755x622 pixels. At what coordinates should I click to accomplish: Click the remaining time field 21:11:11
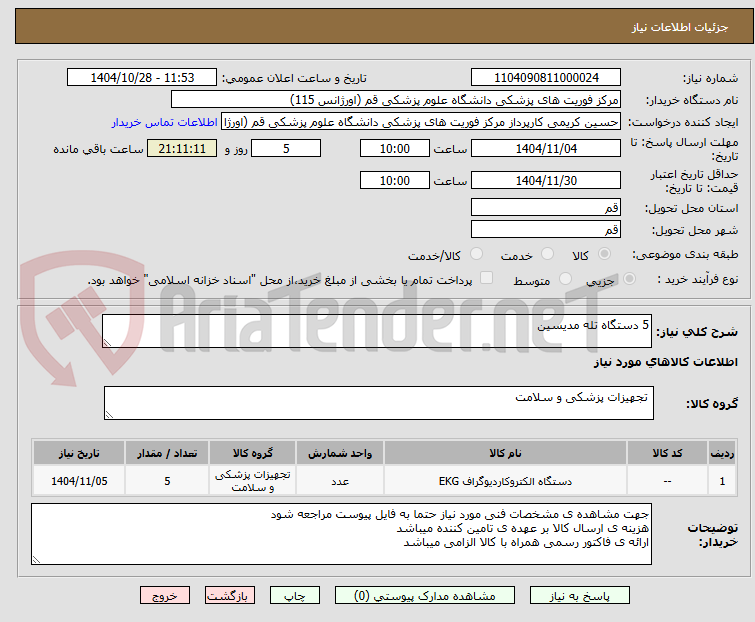coord(182,148)
